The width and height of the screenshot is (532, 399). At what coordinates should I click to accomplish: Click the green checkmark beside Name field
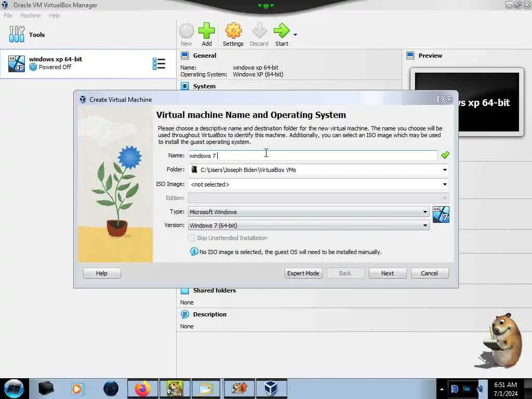(x=445, y=155)
